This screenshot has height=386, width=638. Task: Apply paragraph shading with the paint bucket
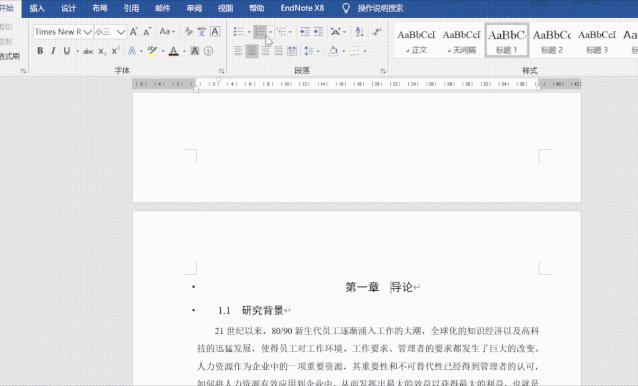pyautogui.click(x=333, y=51)
